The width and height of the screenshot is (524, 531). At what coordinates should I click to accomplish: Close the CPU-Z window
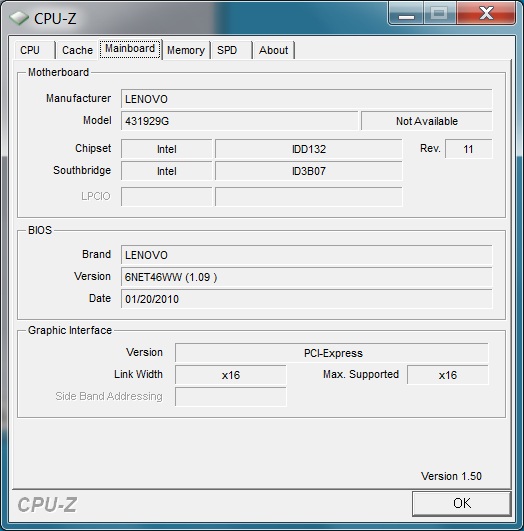point(486,14)
